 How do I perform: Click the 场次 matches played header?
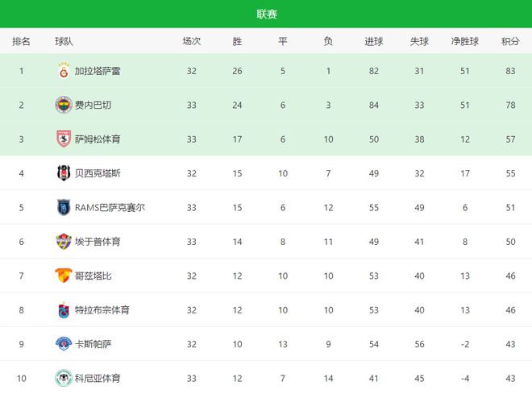coord(192,42)
